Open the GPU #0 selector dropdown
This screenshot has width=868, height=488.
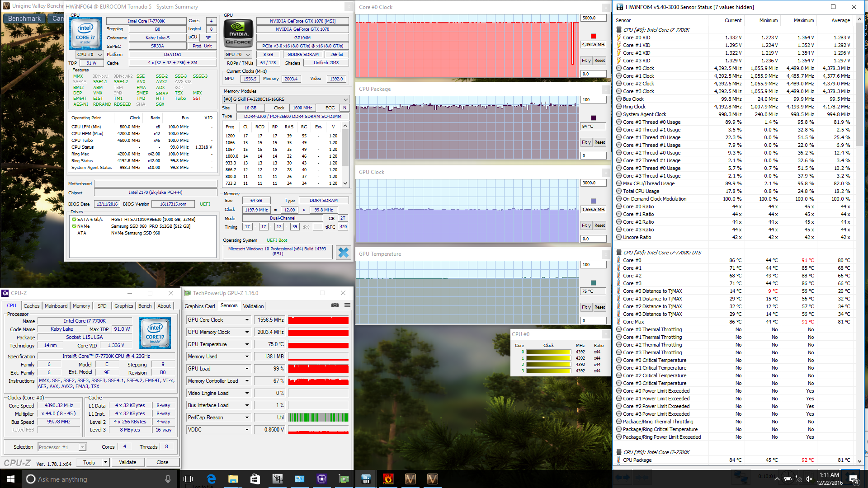coord(238,54)
